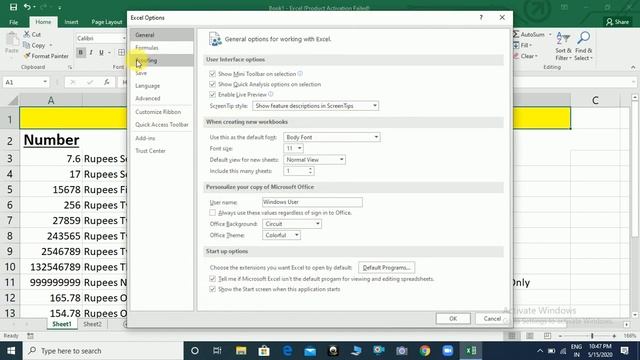The height and width of the screenshot is (360, 640).
Task: Check Always use these values regardless of sign in
Action: point(212,213)
